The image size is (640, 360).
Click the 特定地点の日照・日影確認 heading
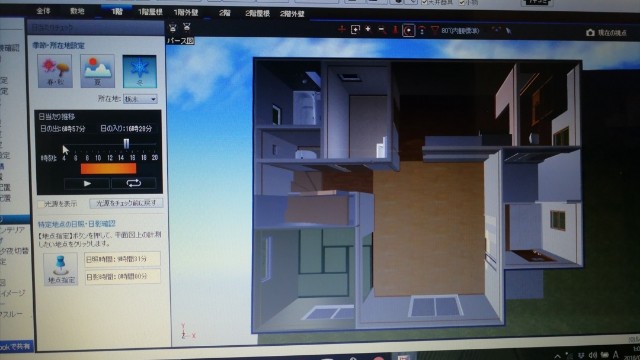point(77,224)
